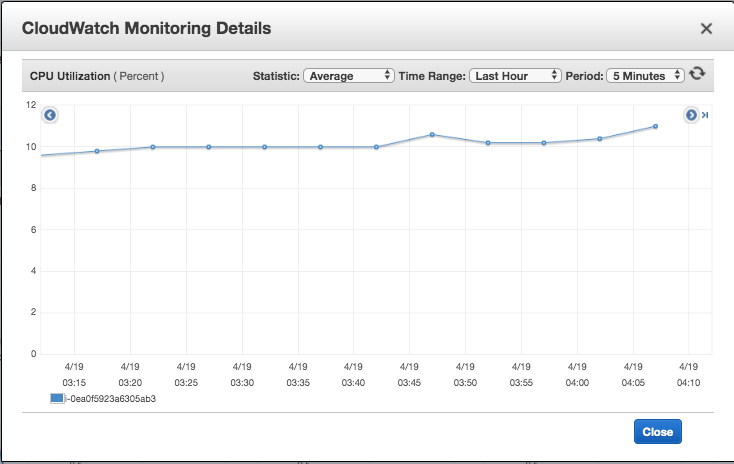This screenshot has height=464, width=734.
Task: Click the blue Close button
Action: click(658, 432)
